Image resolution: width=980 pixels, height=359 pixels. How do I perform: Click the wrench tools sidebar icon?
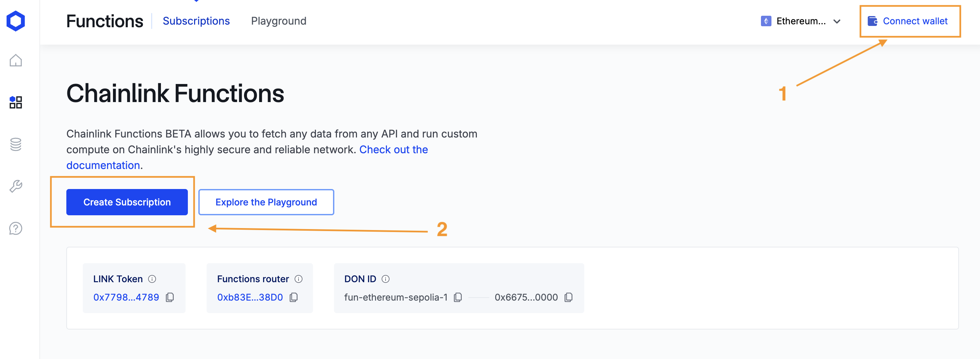coord(15,186)
